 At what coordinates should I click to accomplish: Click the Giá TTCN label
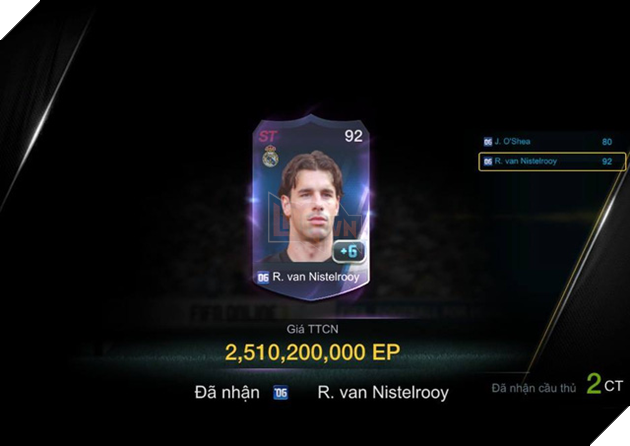[313, 329]
